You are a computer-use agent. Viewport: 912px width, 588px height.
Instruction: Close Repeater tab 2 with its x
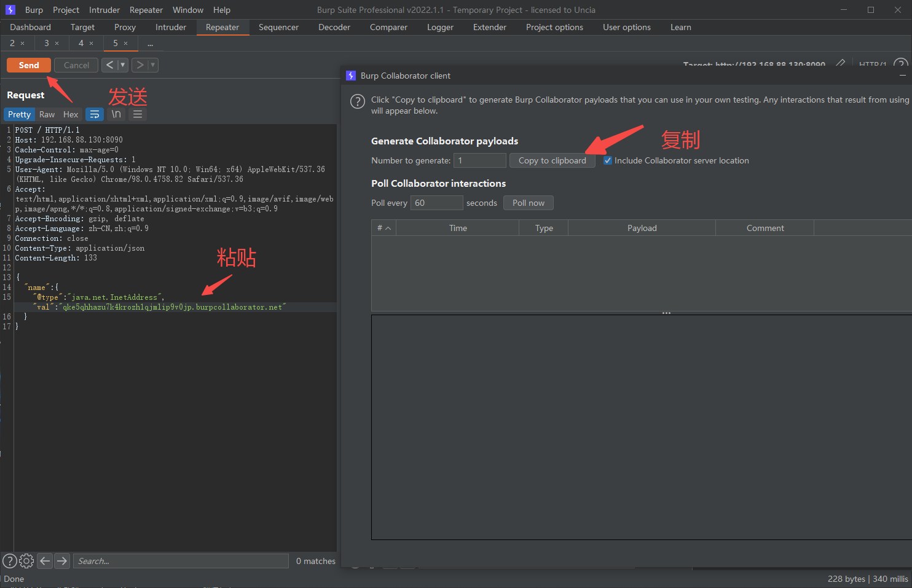pyautogui.click(x=23, y=43)
